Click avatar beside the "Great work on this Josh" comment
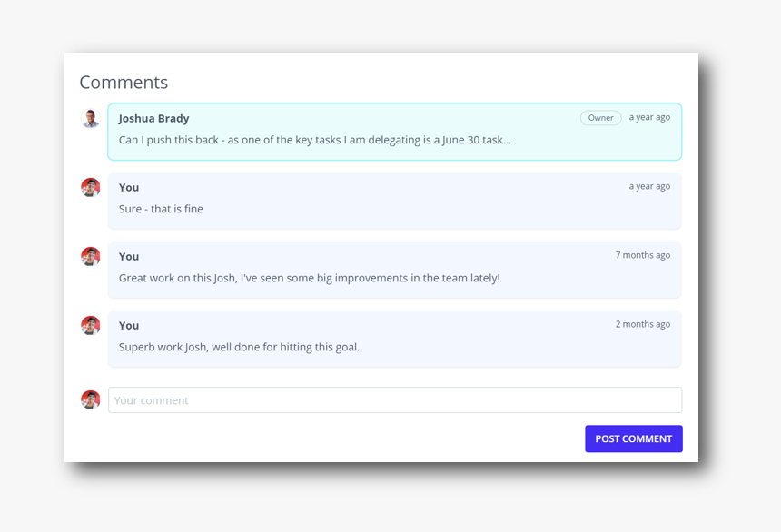Viewport: 781px width, 532px height. 91,257
